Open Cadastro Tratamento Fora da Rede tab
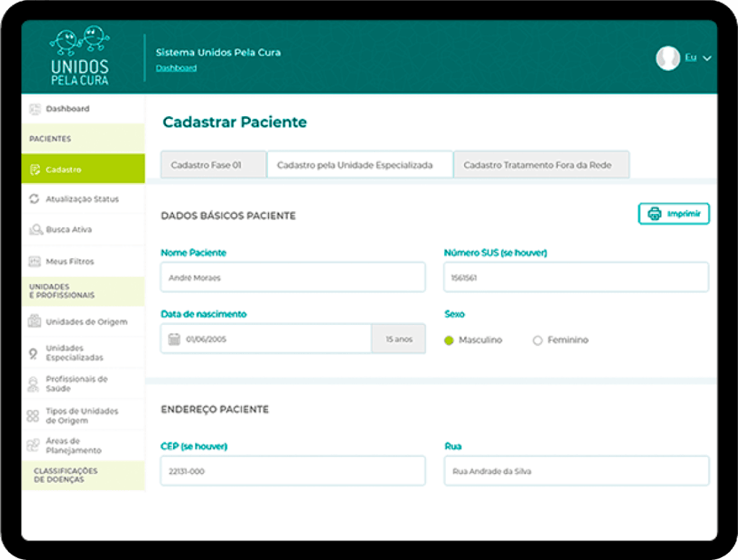The width and height of the screenshot is (738, 560). click(x=538, y=165)
